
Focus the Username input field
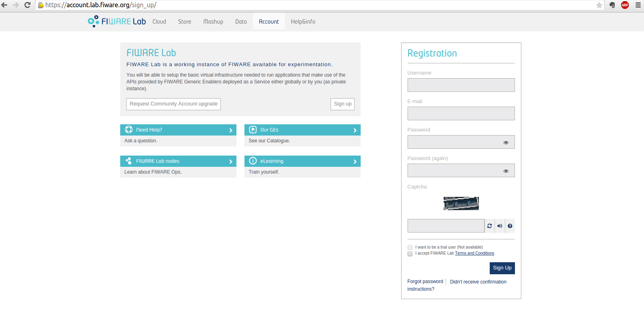[x=461, y=85]
